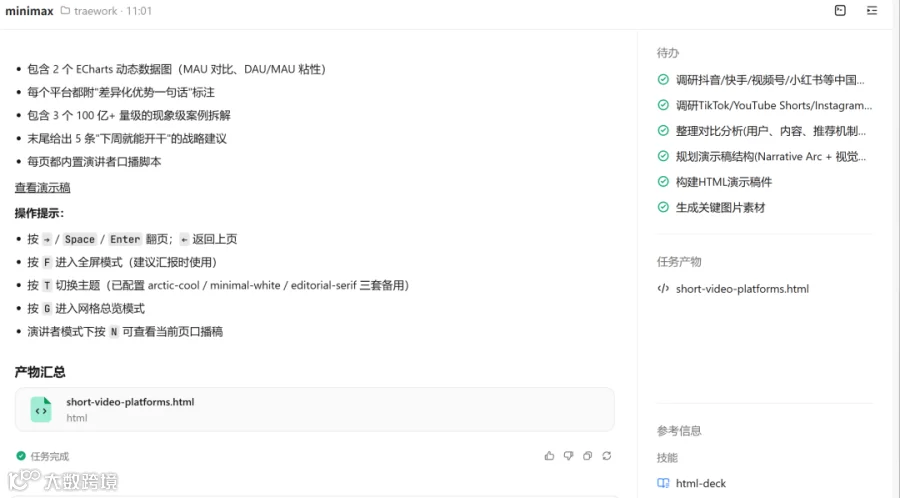This screenshot has height=498, width=900.
Task: Open the html-deck skill entry
Action: pos(700,483)
